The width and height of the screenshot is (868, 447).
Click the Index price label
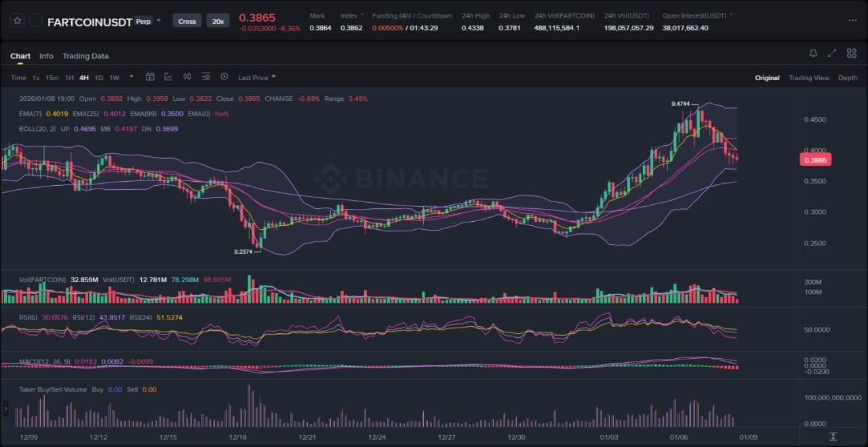(349, 16)
